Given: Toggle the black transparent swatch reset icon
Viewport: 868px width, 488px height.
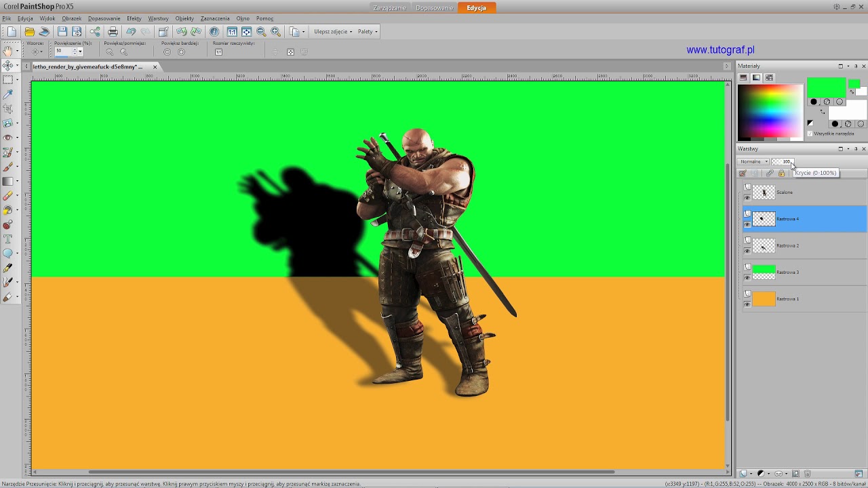Looking at the screenshot, I should [810, 123].
